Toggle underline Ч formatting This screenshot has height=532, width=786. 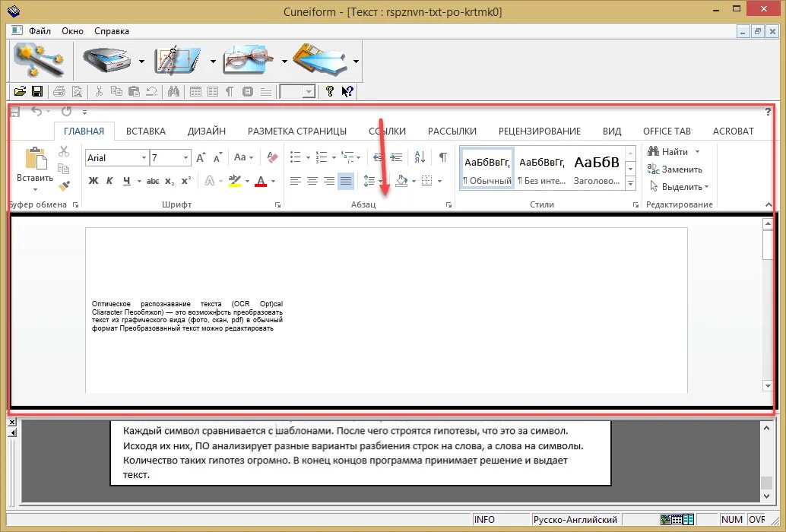(x=127, y=181)
